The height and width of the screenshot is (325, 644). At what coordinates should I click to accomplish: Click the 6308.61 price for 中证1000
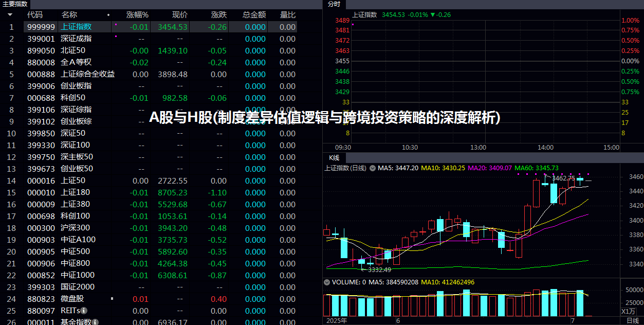(x=173, y=275)
